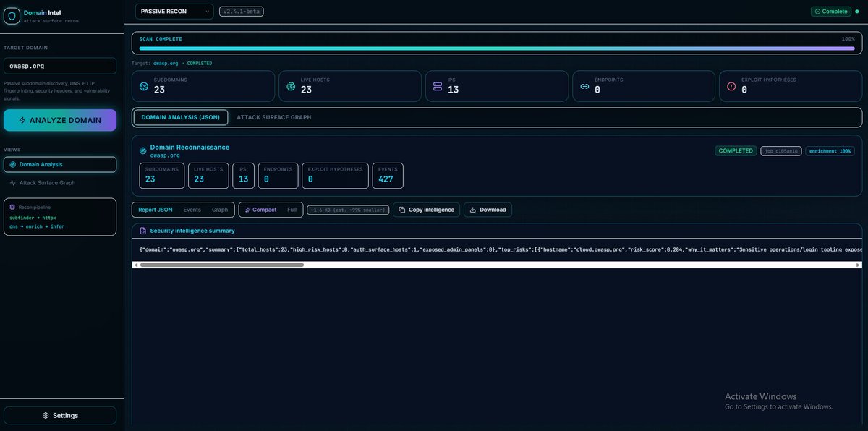Click the Endpoints link icon

click(x=584, y=86)
